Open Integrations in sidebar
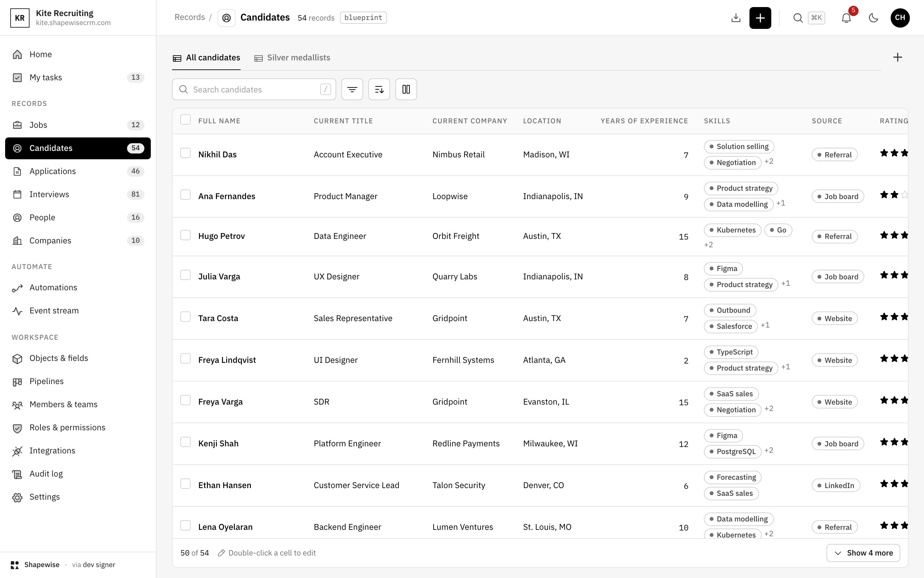Viewport: 924px width, 578px height. pos(78,451)
